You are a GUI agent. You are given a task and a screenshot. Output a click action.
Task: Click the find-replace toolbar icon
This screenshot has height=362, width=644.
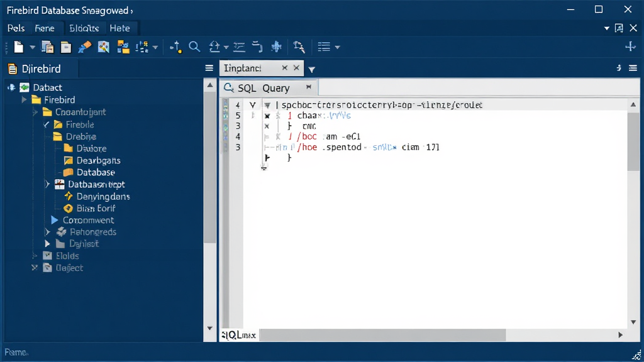pos(299,47)
